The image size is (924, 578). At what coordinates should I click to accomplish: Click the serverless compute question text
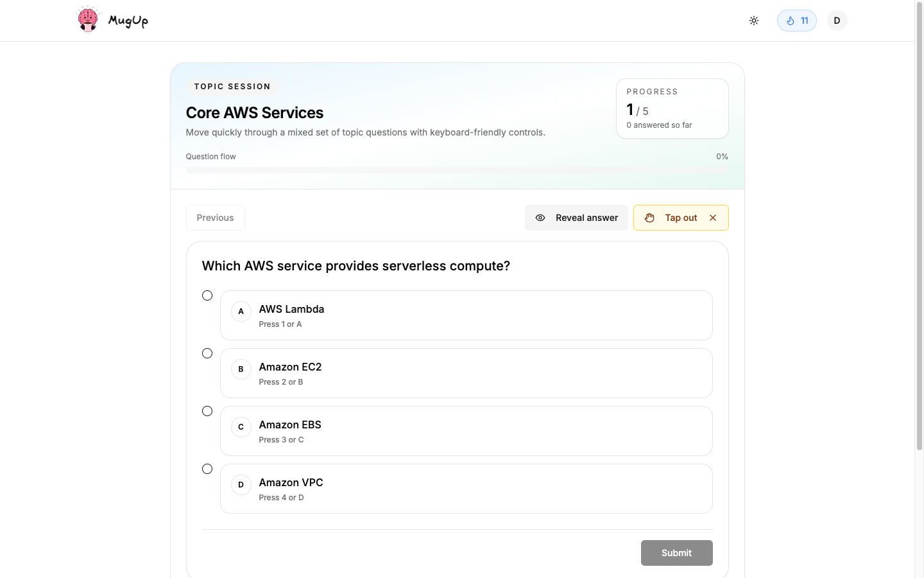[x=356, y=266]
